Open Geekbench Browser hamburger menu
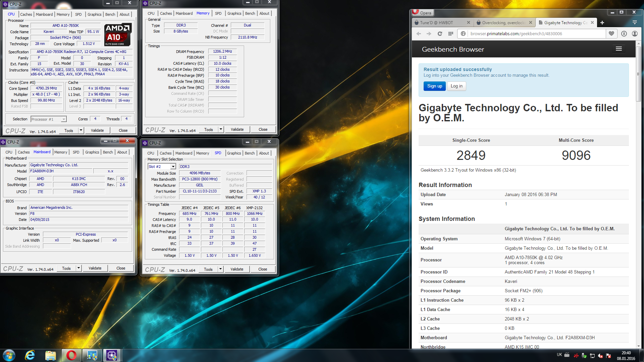Screen dimensions: 644x362 click(619, 49)
